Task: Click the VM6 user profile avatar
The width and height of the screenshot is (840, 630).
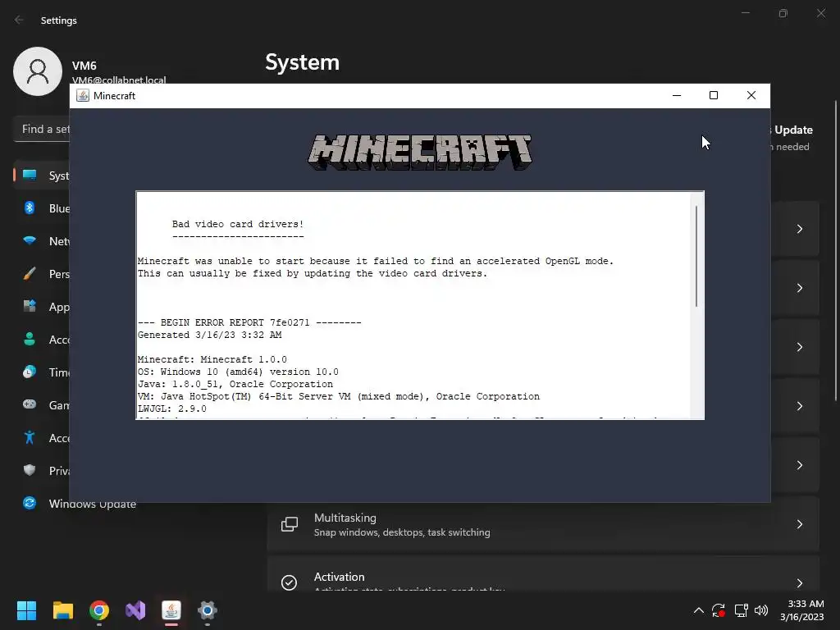Action: click(38, 71)
